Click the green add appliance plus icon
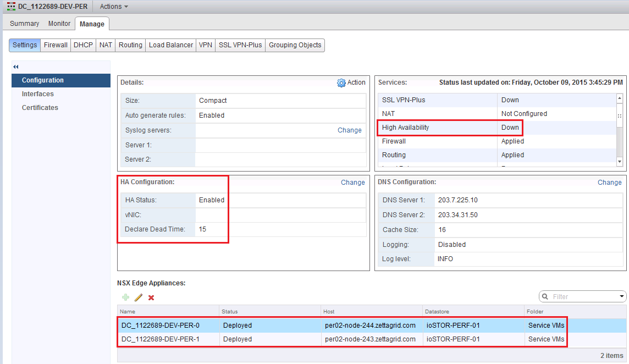Image resolution: width=629 pixels, height=364 pixels. pyautogui.click(x=125, y=297)
